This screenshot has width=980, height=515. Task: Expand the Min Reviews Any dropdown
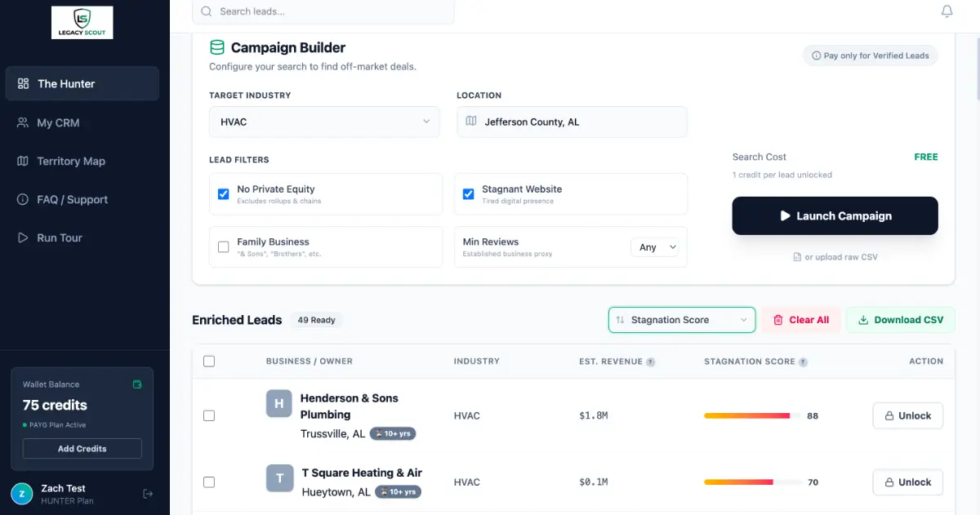point(655,247)
